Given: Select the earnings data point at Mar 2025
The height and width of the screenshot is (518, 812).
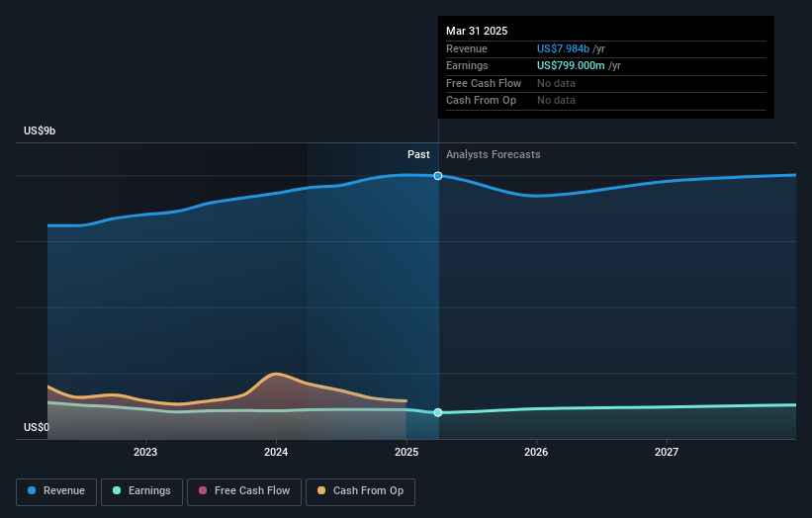Looking at the screenshot, I should point(438,412).
